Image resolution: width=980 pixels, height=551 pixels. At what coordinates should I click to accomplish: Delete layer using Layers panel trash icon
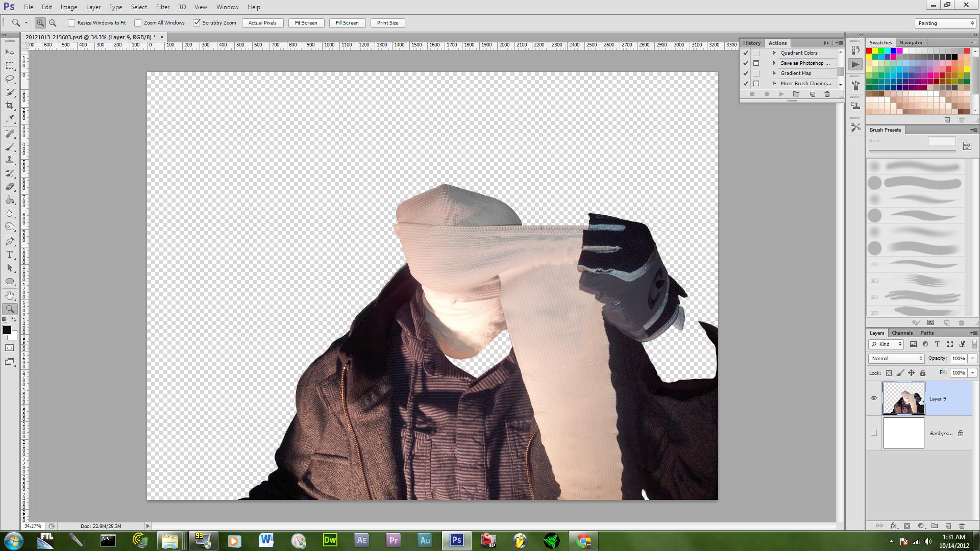click(x=962, y=525)
